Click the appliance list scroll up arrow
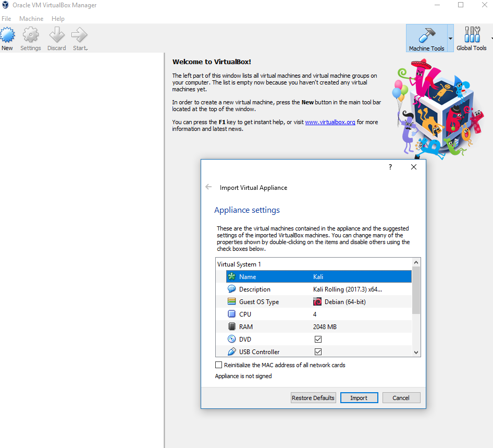493x448 pixels. (416, 262)
